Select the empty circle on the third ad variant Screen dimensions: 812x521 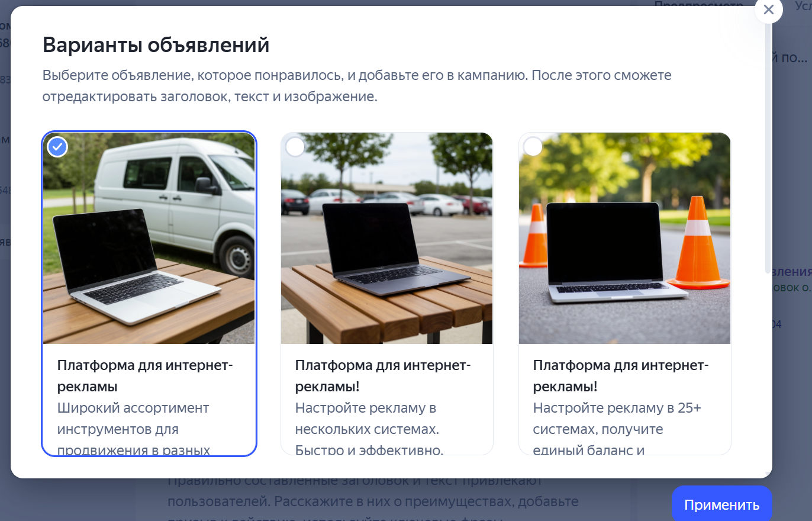(533, 146)
